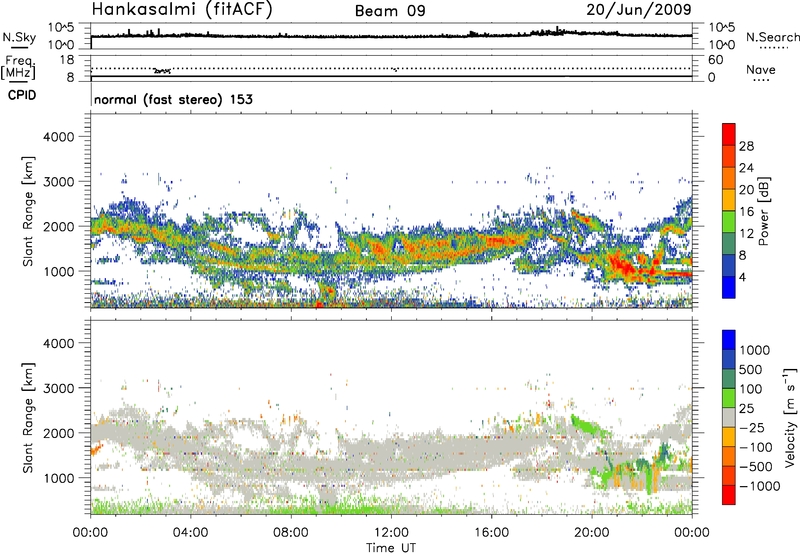This screenshot has width=800, height=554.
Task: Click the 'Hankasalmi (fitACF)' title text
Action: pyautogui.click(x=182, y=9)
